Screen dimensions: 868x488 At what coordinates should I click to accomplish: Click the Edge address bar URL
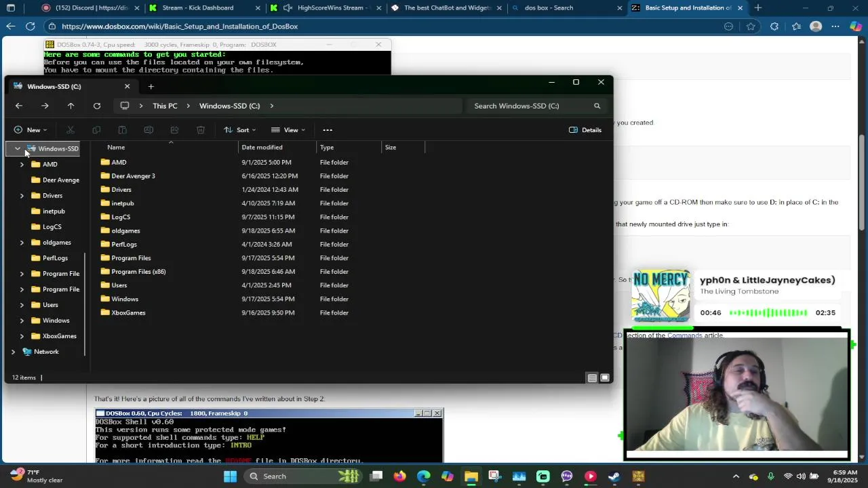tap(180, 26)
